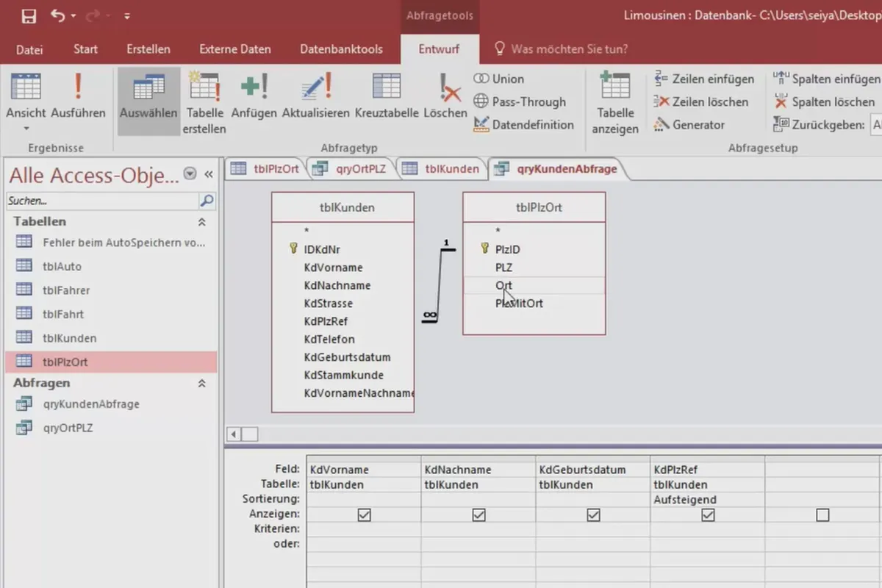Select the Fehler beim AutoSpeichern table
This screenshot has height=588, width=882.
110,242
